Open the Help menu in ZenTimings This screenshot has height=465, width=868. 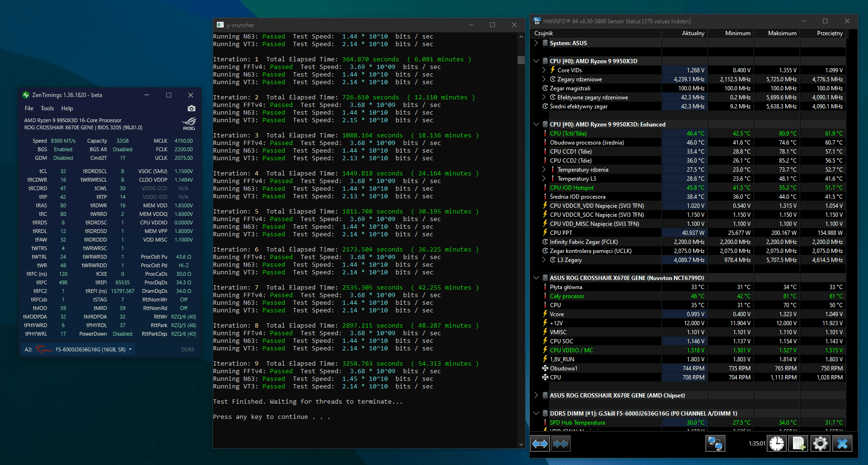pos(67,108)
